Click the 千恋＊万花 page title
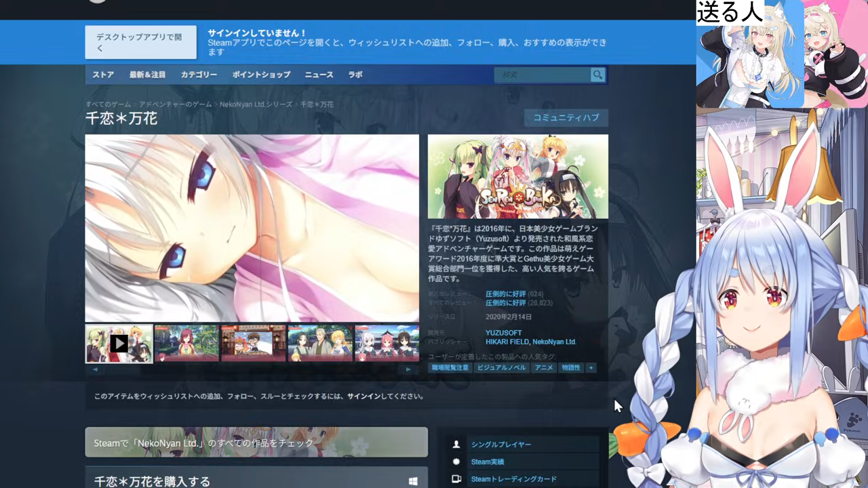The height and width of the screenshot is (488, 868). tap(121, 119)
